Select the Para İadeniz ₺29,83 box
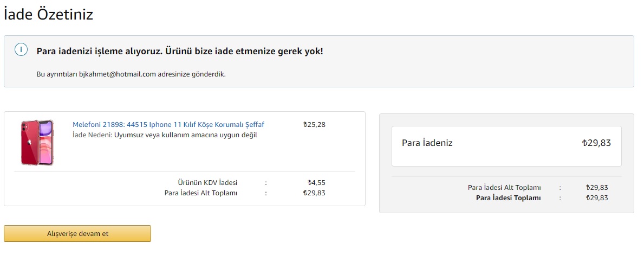This screenshot has width=644, height=255. coord(506,146)
